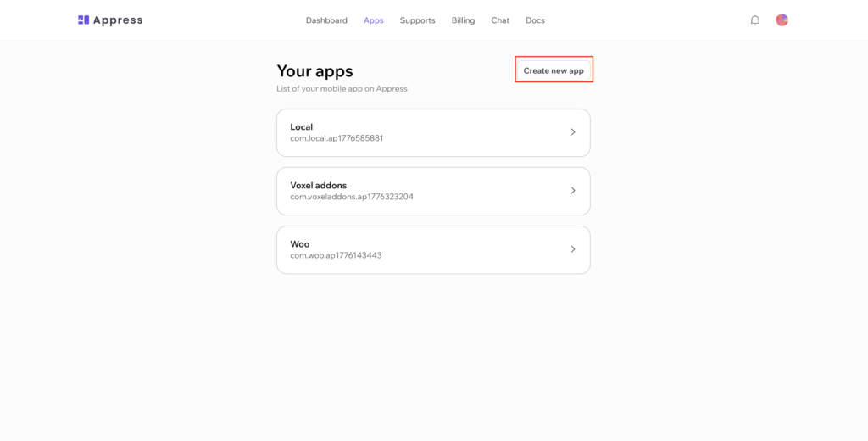This screenshot has height=441, width=868.
Task: Open the Supports page
Action: pos(417,20)
